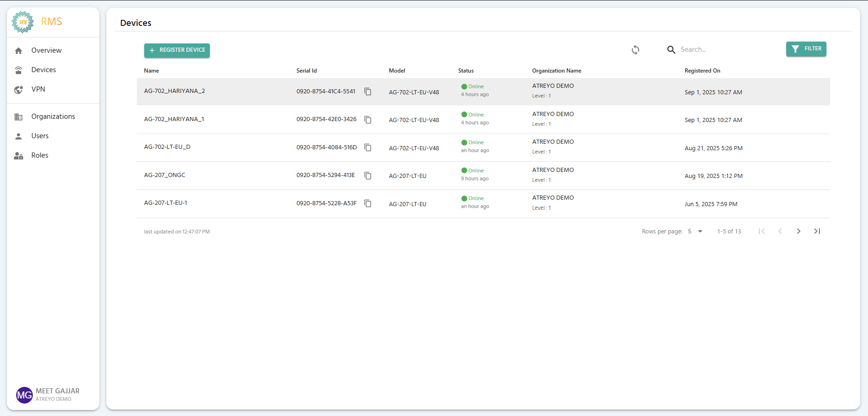The image size is (868, 416).
Task: Open the Rows per page dropdown
Action: pyautogui.click(x=695, y=231)
